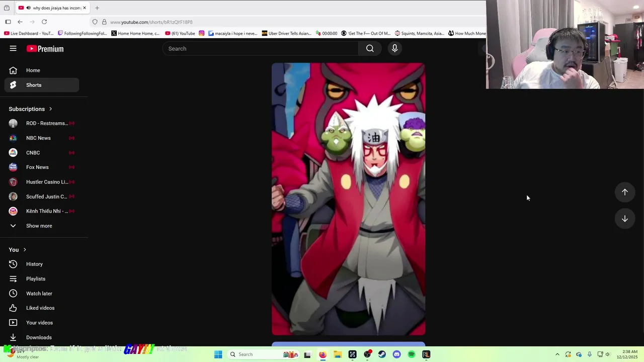Screen dimensions: 644x362
Task: Open the 00:00:00 bookmark
Action: click(x=327, y=34)
